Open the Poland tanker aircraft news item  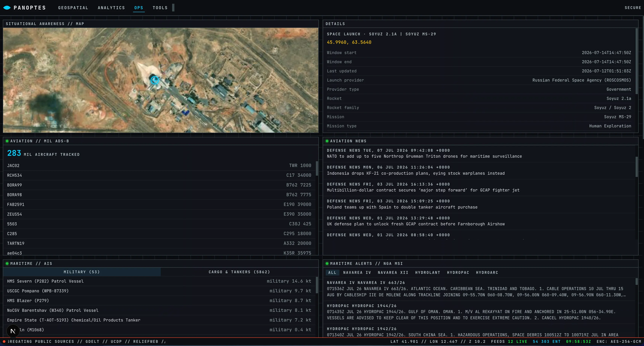(479, 204)
